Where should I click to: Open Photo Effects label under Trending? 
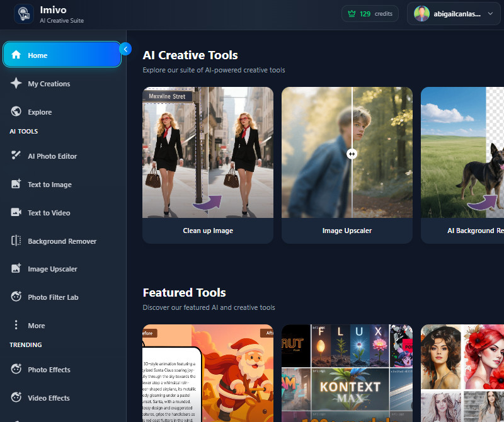49,370
